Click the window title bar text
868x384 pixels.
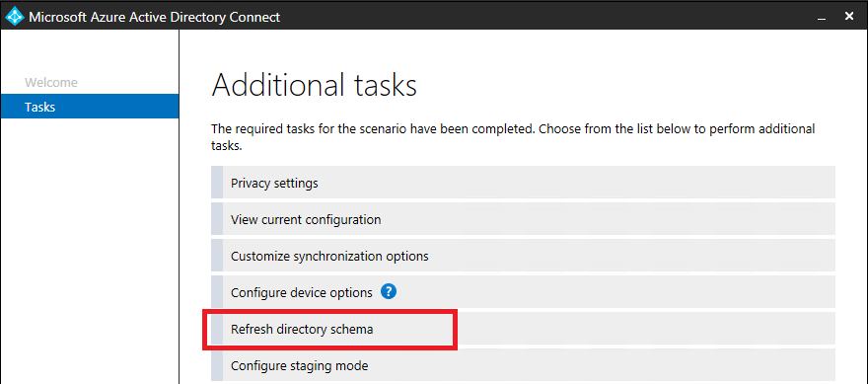(155, 17)
